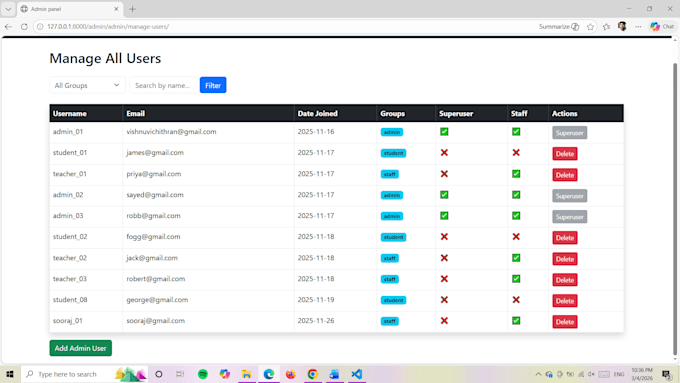Click the blue Filter button
Image resolution: width=680 pixels, height=383 pixels.
click(213, 85)
